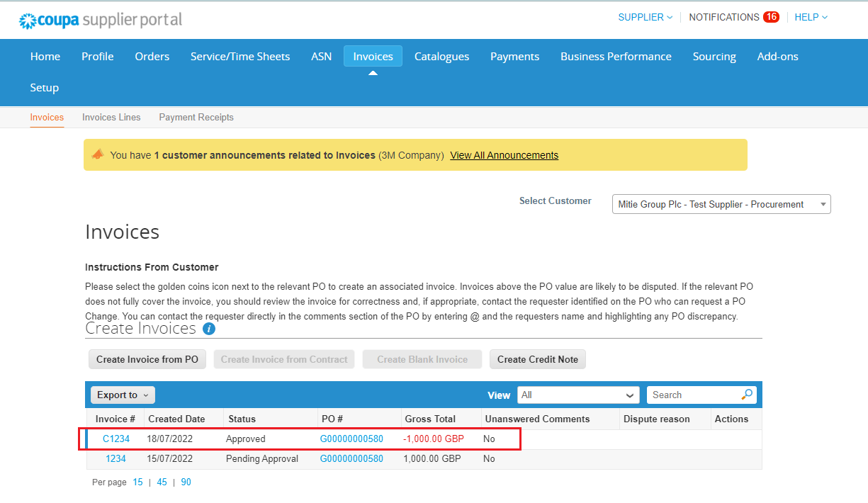Open the Payments menu
Viewport: 868px width, 503px height.
(x=514, y=57)
